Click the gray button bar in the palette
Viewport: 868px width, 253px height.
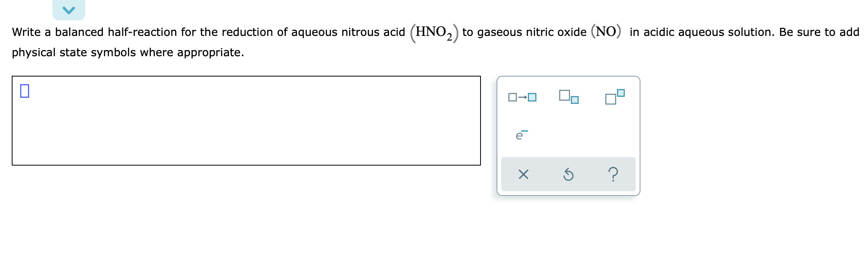[x=568, y=175]
